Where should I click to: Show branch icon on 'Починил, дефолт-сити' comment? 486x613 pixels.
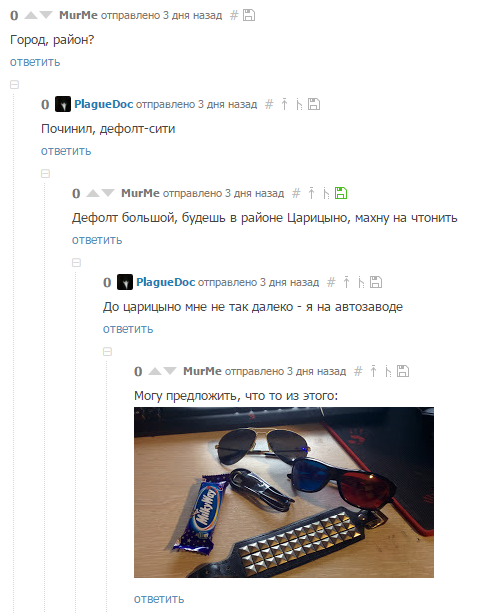(299, 104)
